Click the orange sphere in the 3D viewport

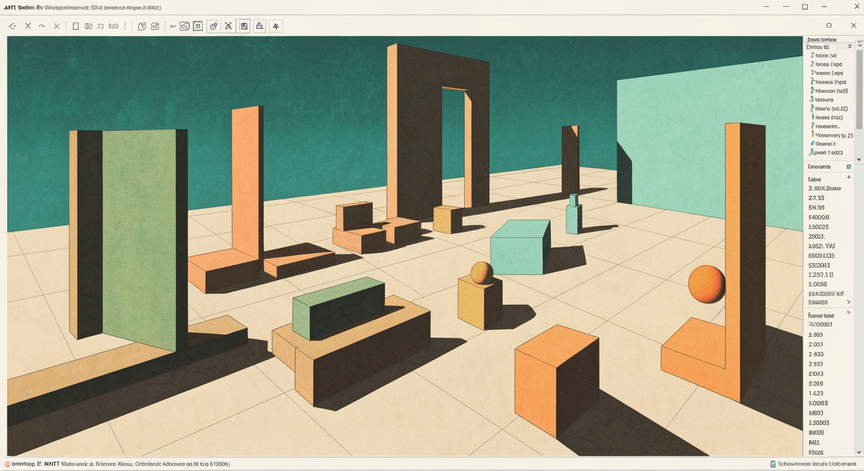click(706, 284)
